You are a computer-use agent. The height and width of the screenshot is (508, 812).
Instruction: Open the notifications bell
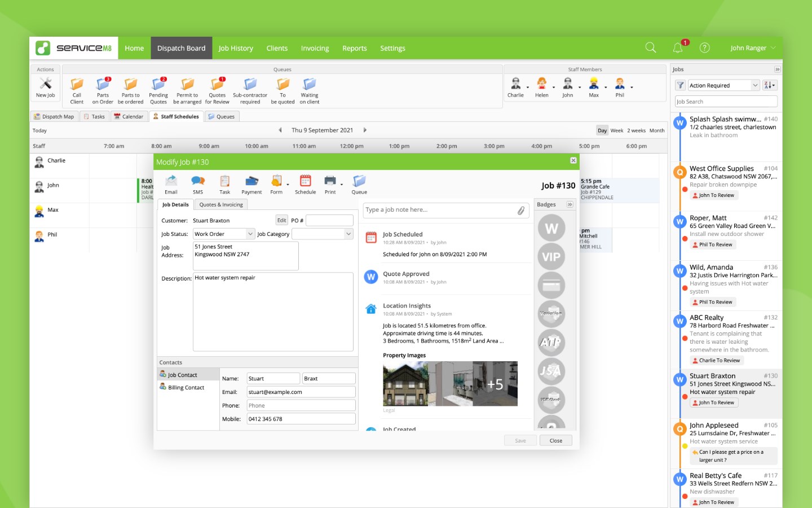pos(678,48)
